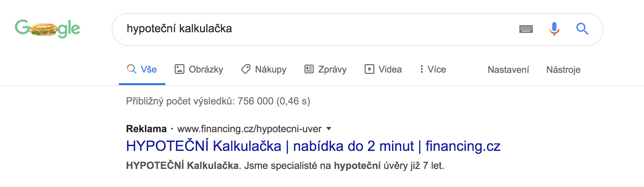Screen dimensions: 644x187
Task: Open the Nástroje search tools
Action: (563, 70)
